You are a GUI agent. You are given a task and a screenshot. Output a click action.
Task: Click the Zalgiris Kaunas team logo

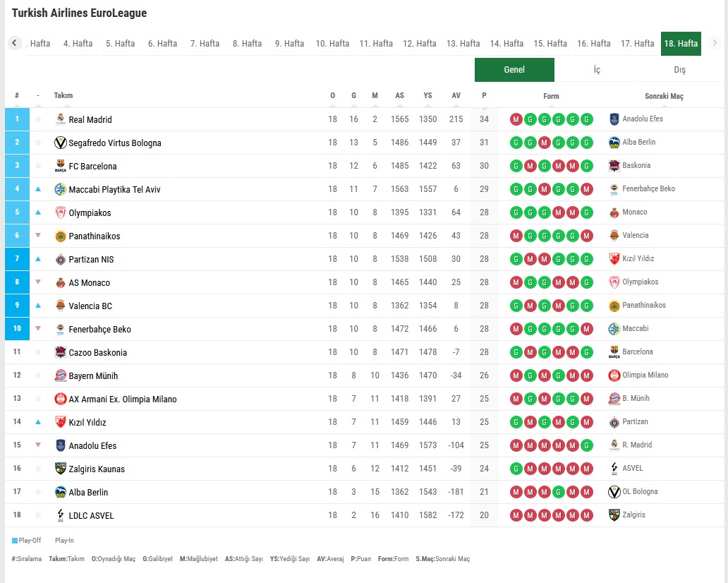coord(61,469)
